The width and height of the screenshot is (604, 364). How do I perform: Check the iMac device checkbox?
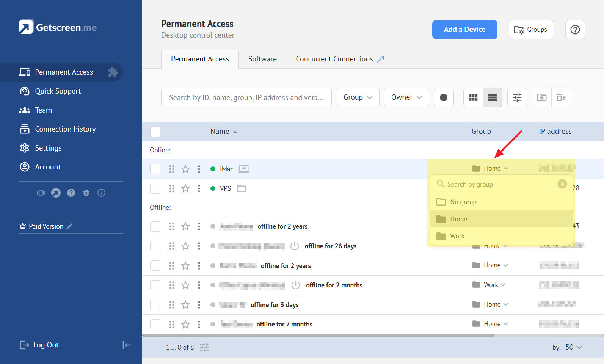pyautogui.click(x=155, y=169)
